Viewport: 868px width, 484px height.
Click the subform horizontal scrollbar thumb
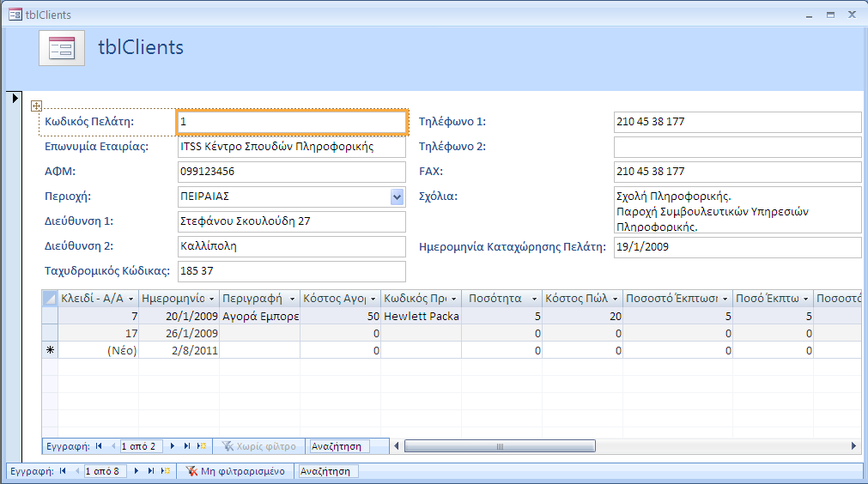[x=500, y=446]
